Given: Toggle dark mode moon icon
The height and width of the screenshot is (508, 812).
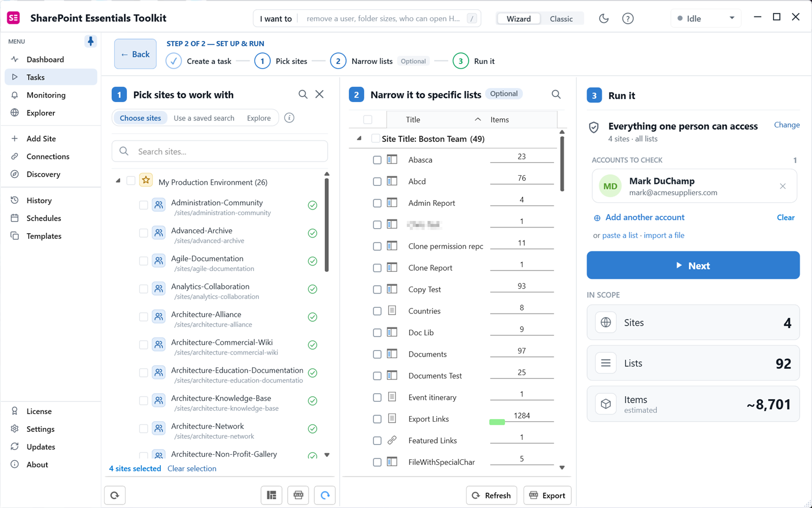Looking at the screenshot, I should 603,19.
